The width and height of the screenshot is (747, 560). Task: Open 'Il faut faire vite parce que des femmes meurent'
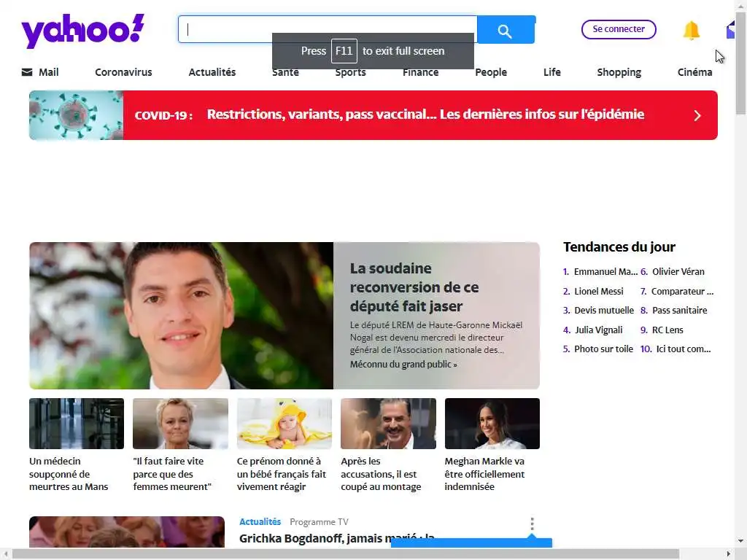pyautogui.click(x=172, y=474)
